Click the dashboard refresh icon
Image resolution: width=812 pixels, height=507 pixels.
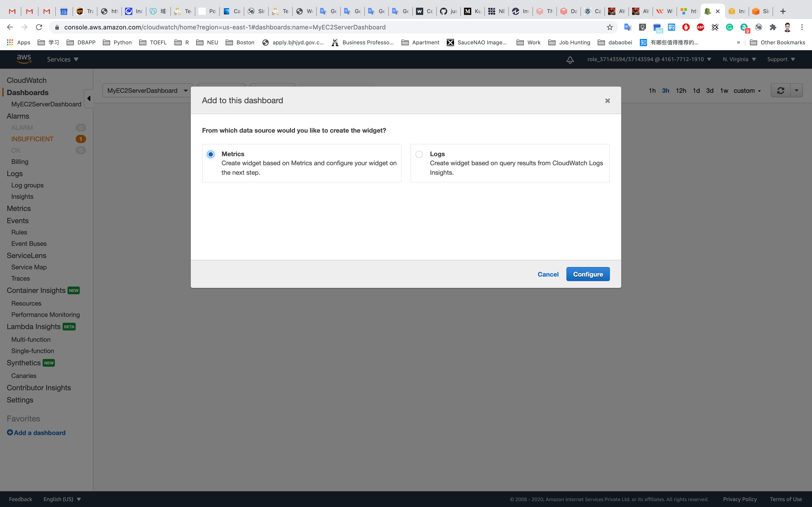pyautogui.click(x=781, y=91)
